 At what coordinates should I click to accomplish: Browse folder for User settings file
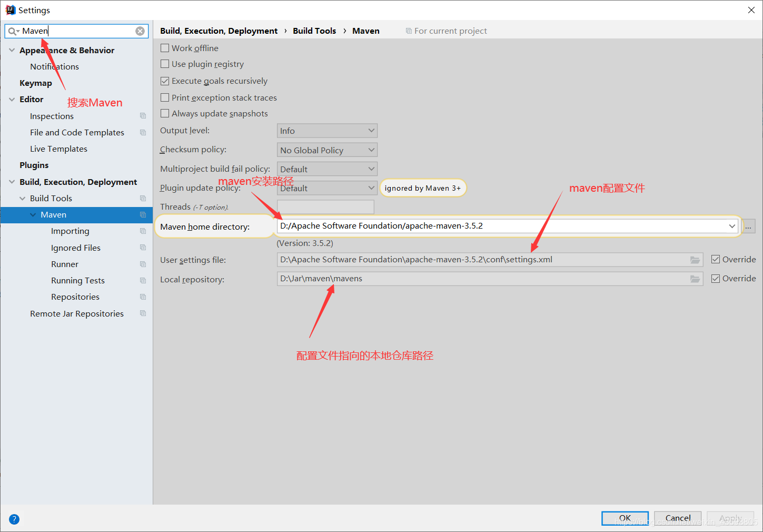[x=695, y=260]
